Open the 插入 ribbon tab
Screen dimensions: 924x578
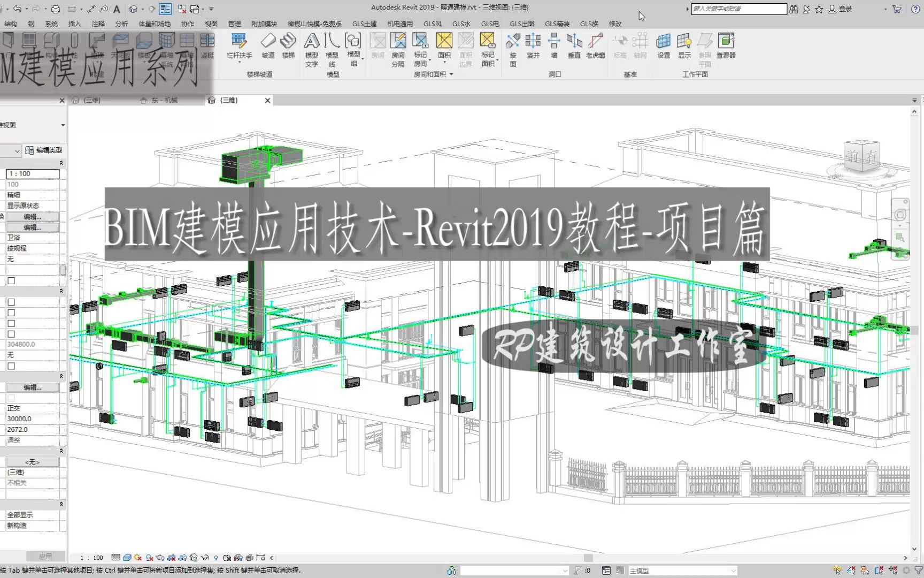(x=75, y=24)
